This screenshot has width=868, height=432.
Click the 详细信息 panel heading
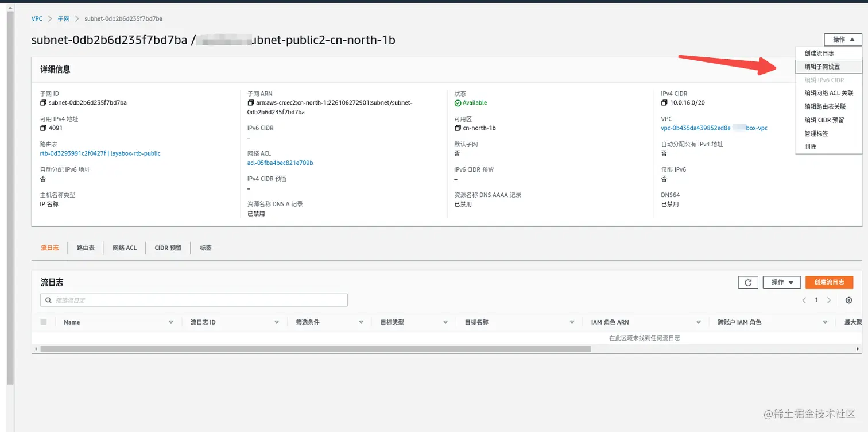point(55,70)
